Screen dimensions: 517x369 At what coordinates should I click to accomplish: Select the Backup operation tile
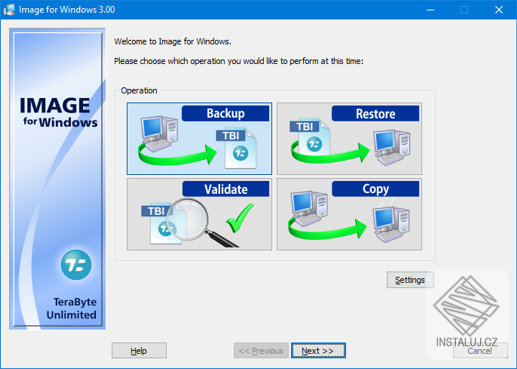coord(199,138)
